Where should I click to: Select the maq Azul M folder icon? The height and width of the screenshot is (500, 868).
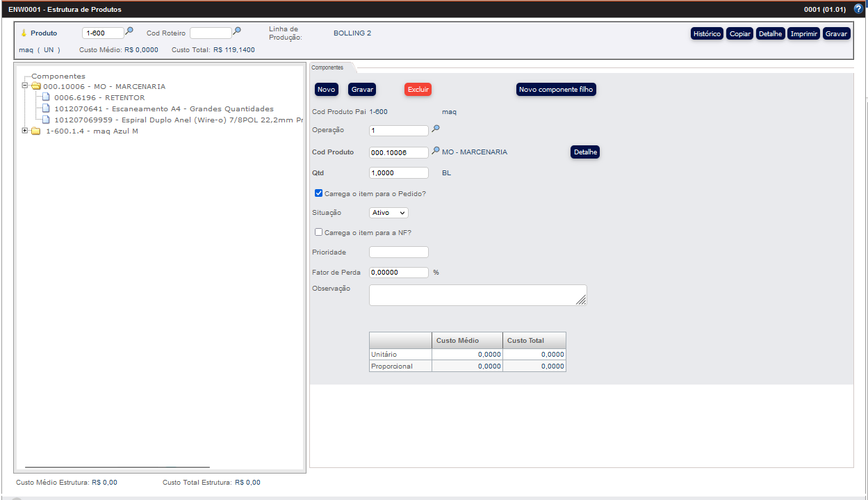pos(35,131)
